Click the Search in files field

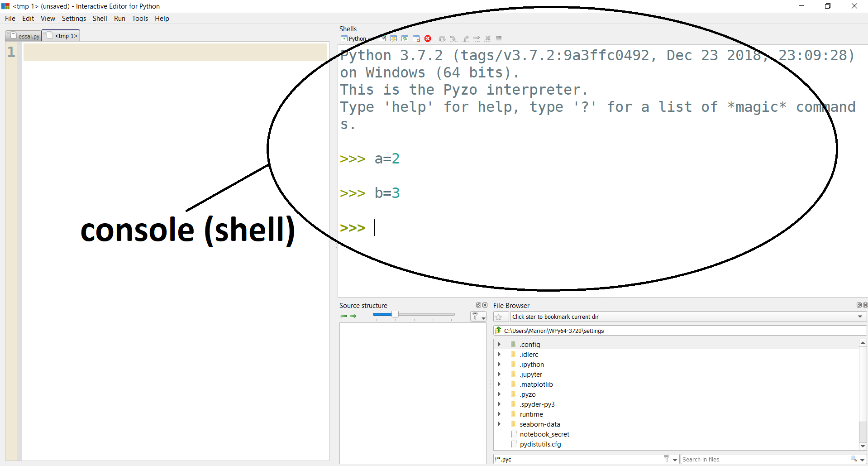click(x=765, y=459)
